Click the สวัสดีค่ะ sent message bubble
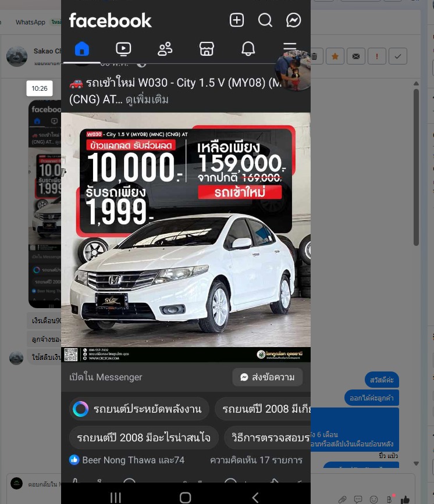 (x=382, y=380)
